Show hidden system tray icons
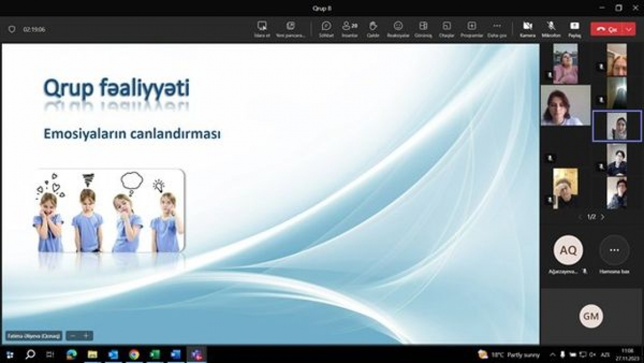 coord(552,354)
